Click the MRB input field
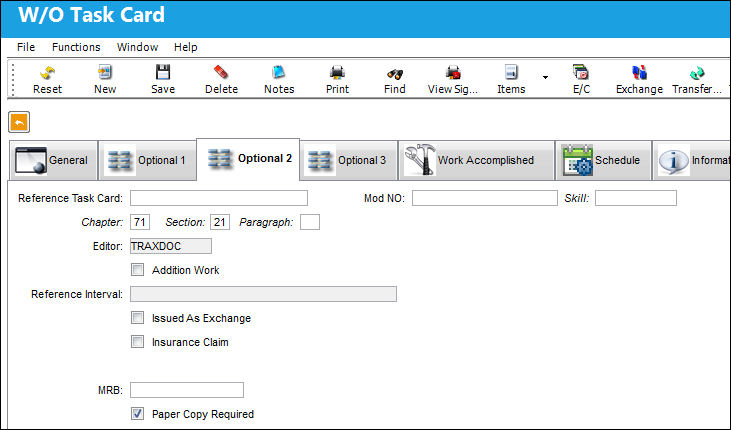Image resolution: width=731 pixels, height=430 pixels. click(x=187, y=390)
